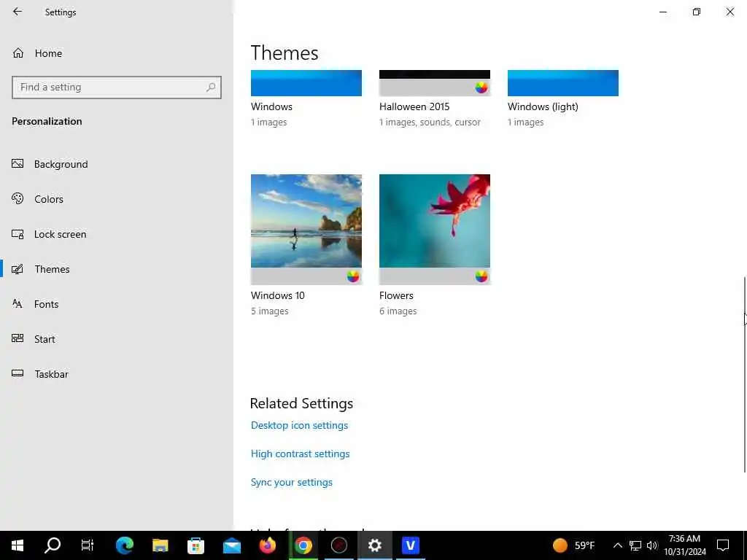This screenshot has height=560, width=747.
Task: Open Fonts settings page
Action: (x=46, y=304)
